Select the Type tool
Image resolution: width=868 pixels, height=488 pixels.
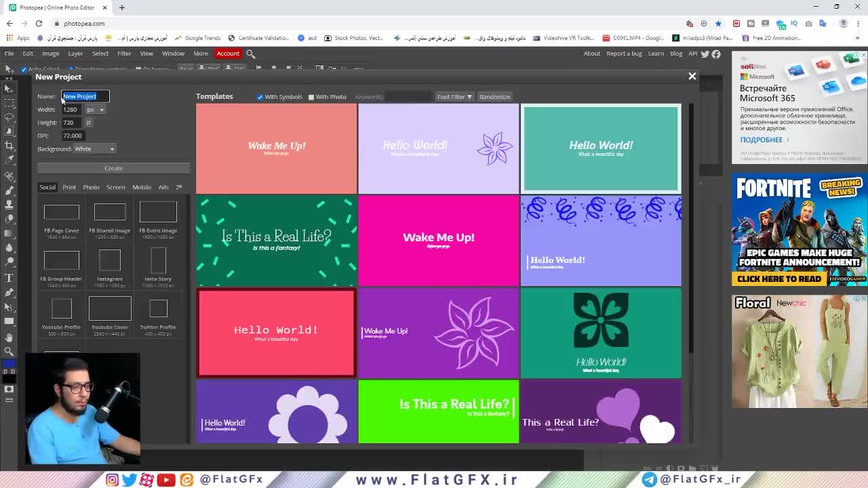[x=9, y=278]
